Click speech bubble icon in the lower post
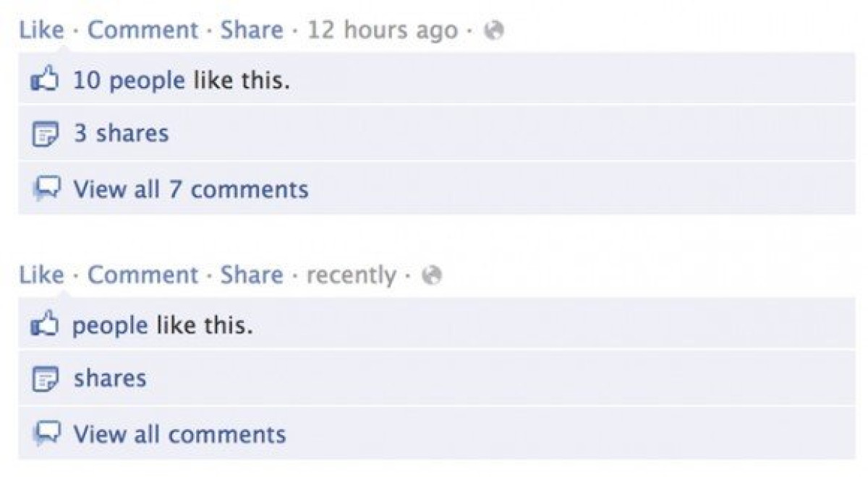This screenshot has width=868, height=477. [45, 434]
